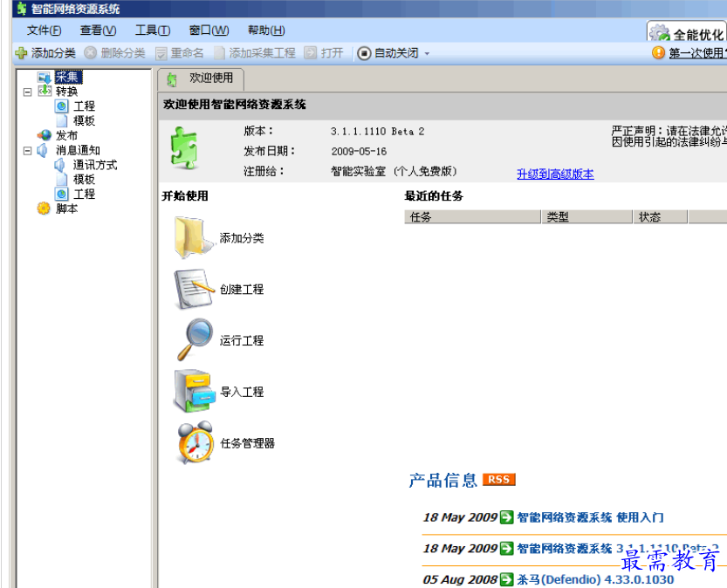The height and width of the screenshot is (588, 727).
Task: Click the alarm clock icon for 任务管理器
Action: tap(195, 442)
